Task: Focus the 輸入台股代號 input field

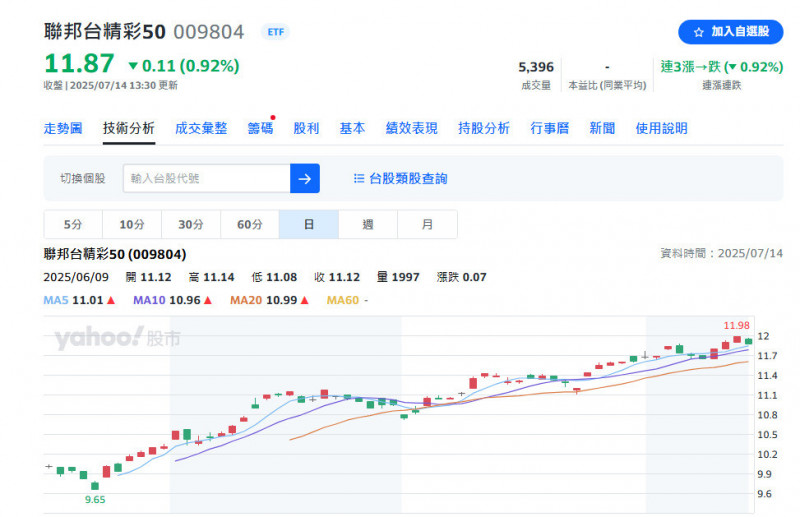Action: click(x=207, y=178)
